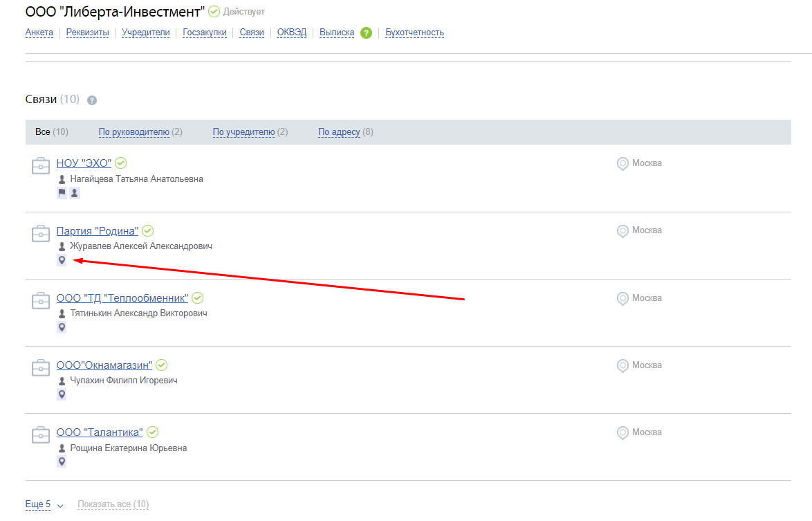Click the address pin badge under Тятинькин Александр Викторович
Screen dimensions: 812x521
point(62,327)
